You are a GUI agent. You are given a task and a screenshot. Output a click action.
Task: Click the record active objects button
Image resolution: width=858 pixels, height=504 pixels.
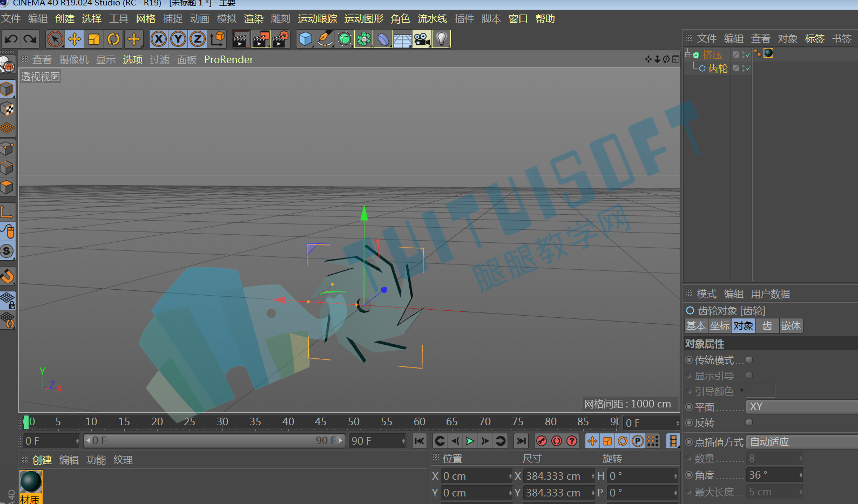[542, 441]
